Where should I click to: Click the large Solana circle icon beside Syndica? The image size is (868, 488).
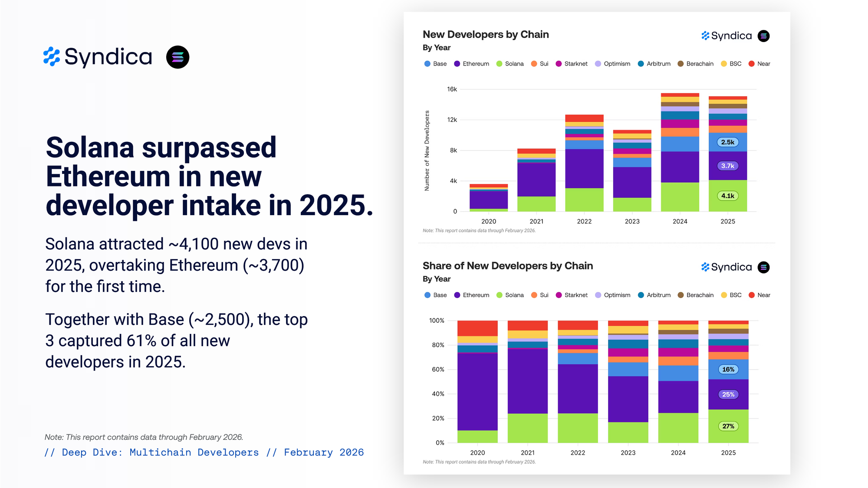click(x=178, y=57)
